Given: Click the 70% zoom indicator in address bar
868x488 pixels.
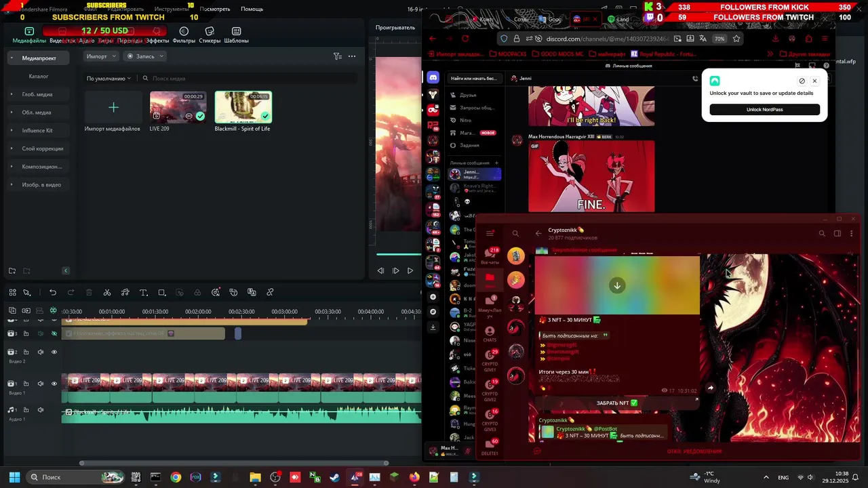Looking at the screenshot, I should pos(719,39).
